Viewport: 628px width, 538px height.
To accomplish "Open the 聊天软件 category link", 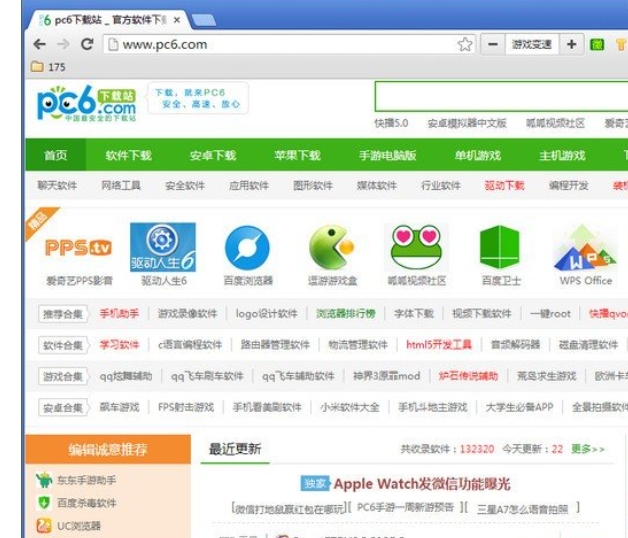I will [57, 185].
